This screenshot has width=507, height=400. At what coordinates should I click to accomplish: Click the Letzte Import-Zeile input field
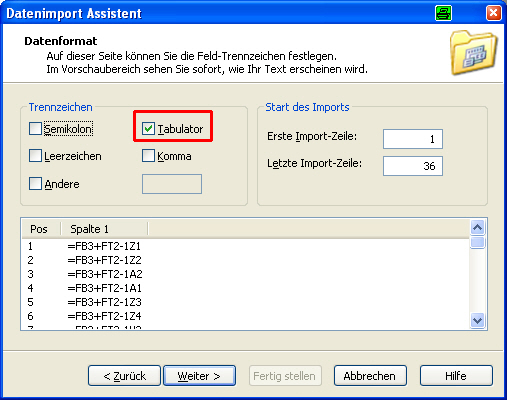click(x=413, y=166)
